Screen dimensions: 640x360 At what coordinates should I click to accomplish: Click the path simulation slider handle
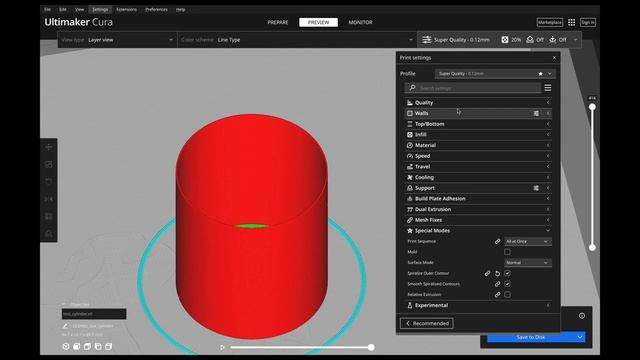click(371, 347)
